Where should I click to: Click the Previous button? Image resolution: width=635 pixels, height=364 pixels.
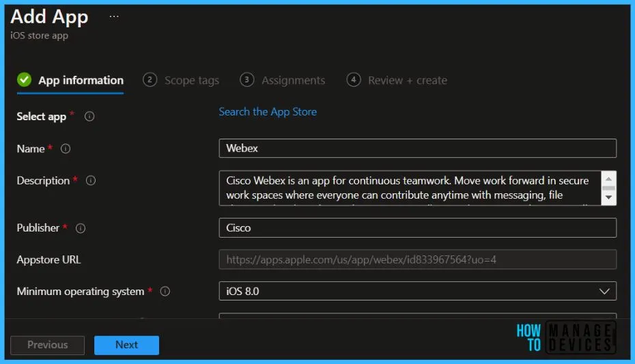pyautogui.click(x=47, y=345)
